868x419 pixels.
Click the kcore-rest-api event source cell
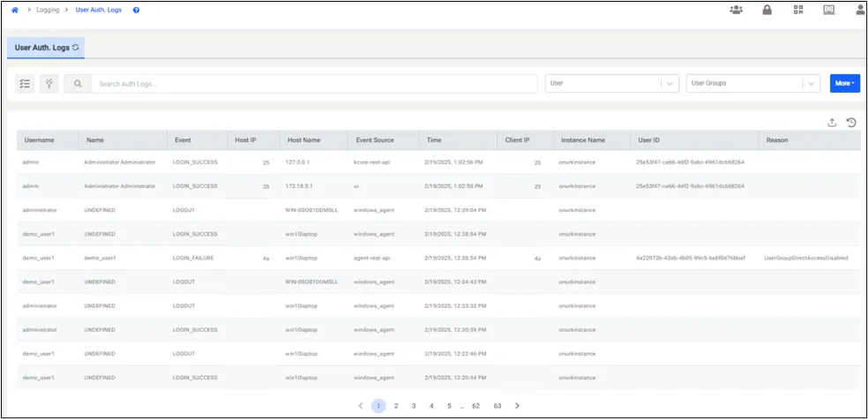(372, 162)
